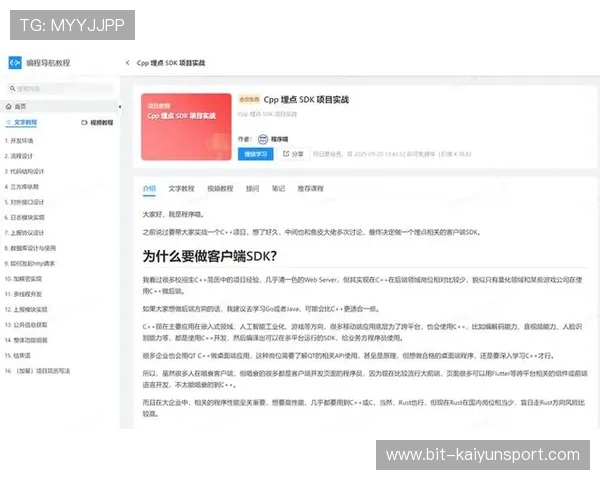
Task: Click the header title Cpp 埋点 SDK 项目实战
Action: pyautogui.click(x=171, y=63)
